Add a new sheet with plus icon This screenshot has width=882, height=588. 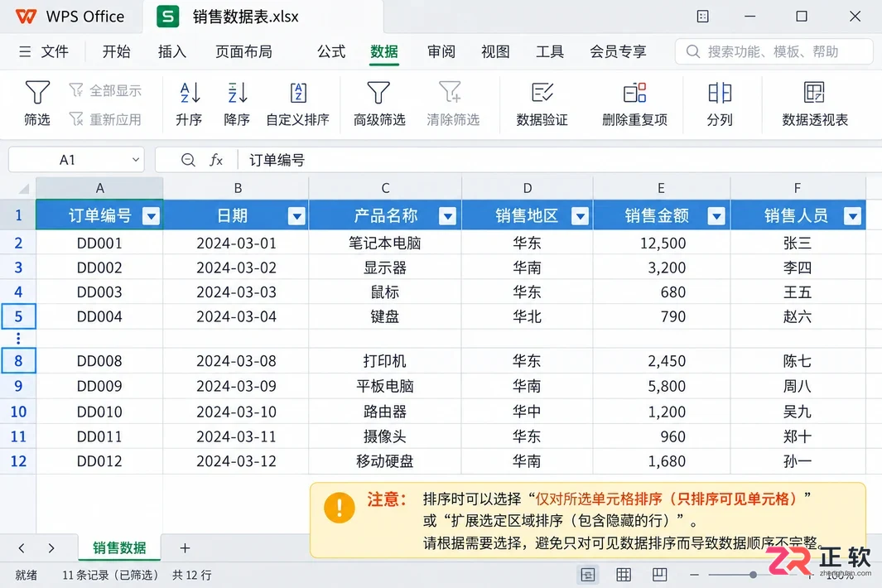coord(185,547)
